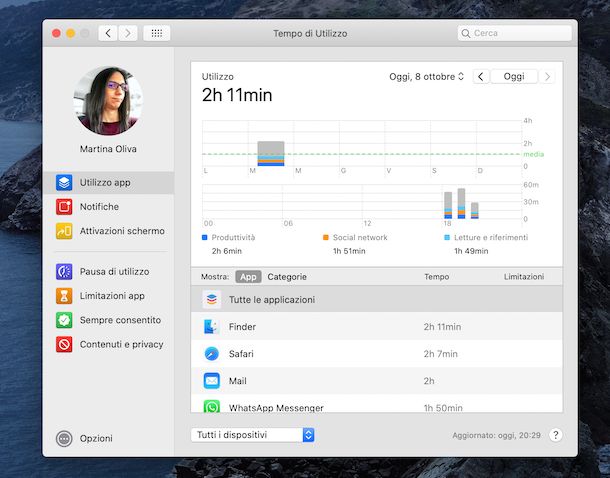610x478 pixels.
Task: Open the Contenuti e privacy prohibition icon
Action: [64, 345]
